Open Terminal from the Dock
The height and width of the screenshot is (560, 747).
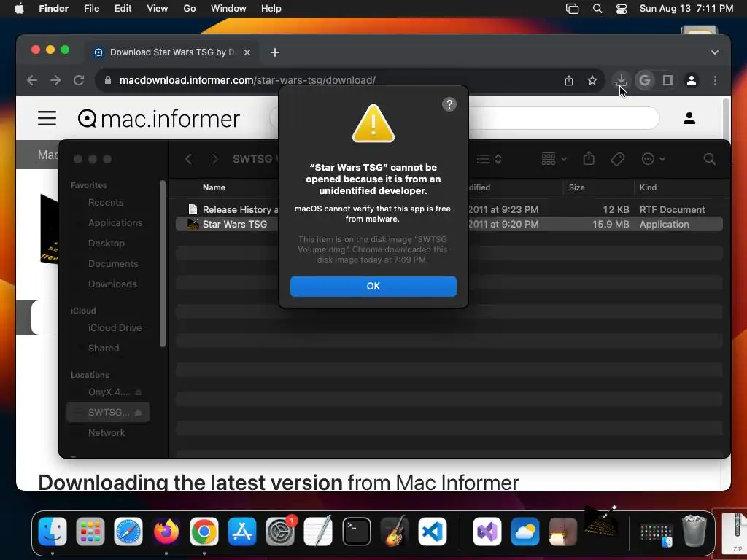(356, 532)
